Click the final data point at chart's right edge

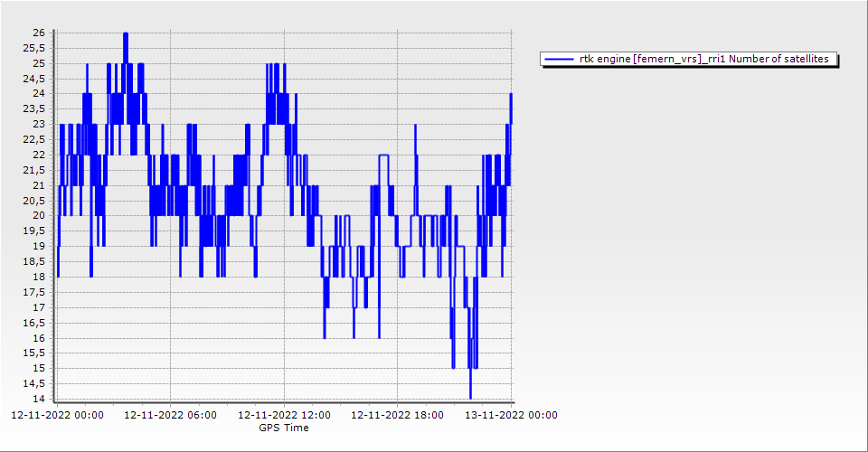tap(511, 94)
